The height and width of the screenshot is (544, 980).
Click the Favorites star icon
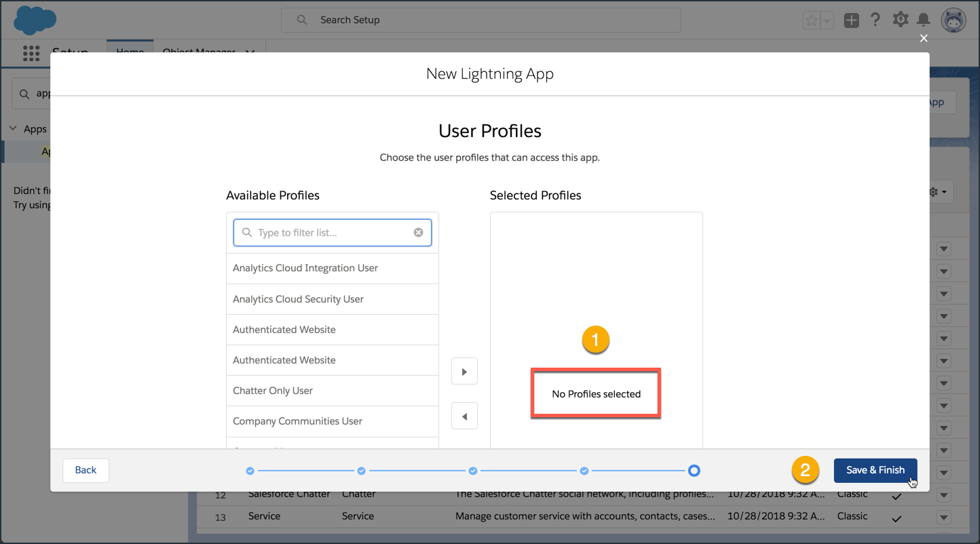pyautogui.click(x=812, y=20)
